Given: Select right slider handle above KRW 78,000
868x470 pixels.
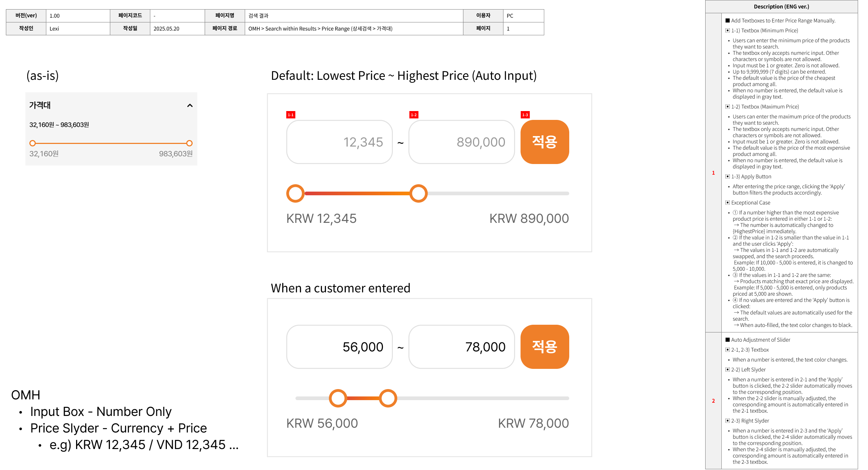Looking at the screenshot, I should (388, 398).
